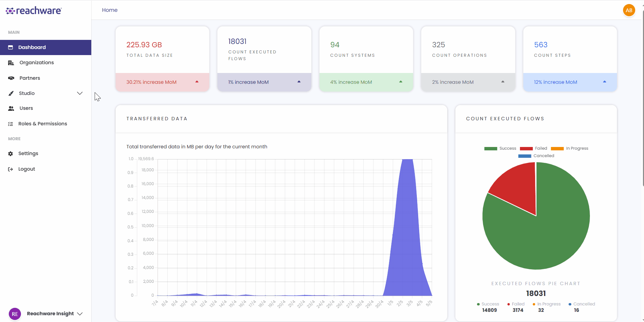Click the 14809 Success count
Image resolution: width=644 pixels, height=322 pixels.
pyautogui.click(x=490, y=310)
